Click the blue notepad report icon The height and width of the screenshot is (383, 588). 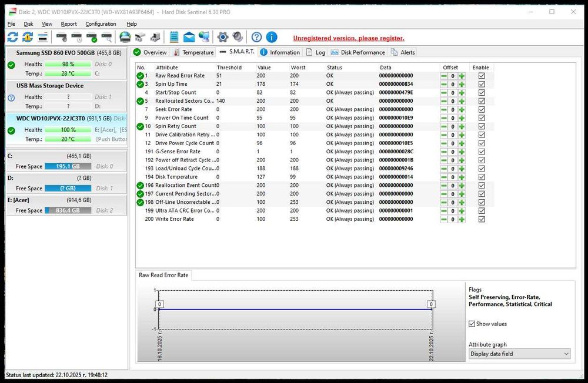pyautogui.click(x=173, y=38)
